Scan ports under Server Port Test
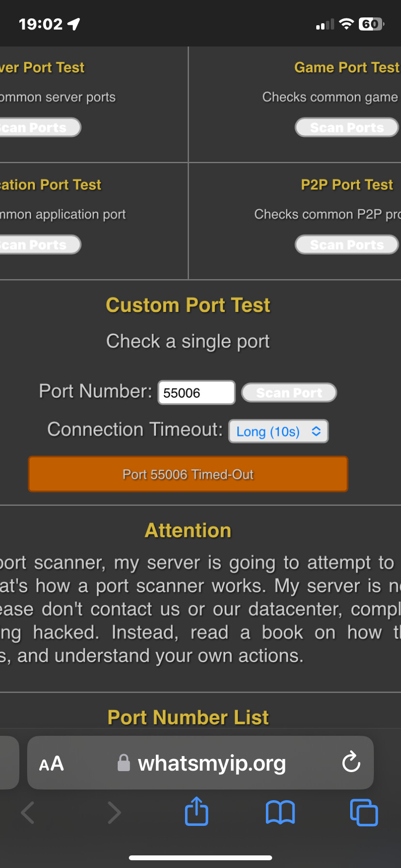This screenshot has width=401, height=868. coord(39,127)
